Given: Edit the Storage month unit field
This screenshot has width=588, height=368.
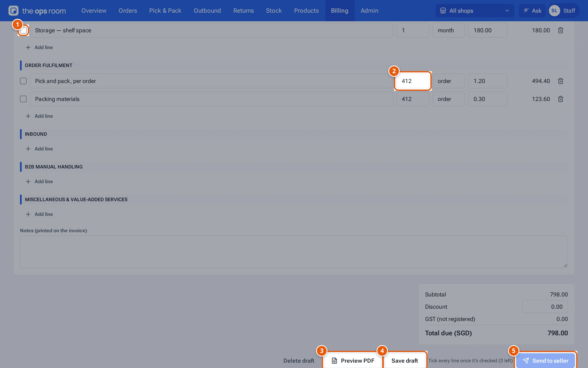Looking at the screenshot, I should coord(449,30).
